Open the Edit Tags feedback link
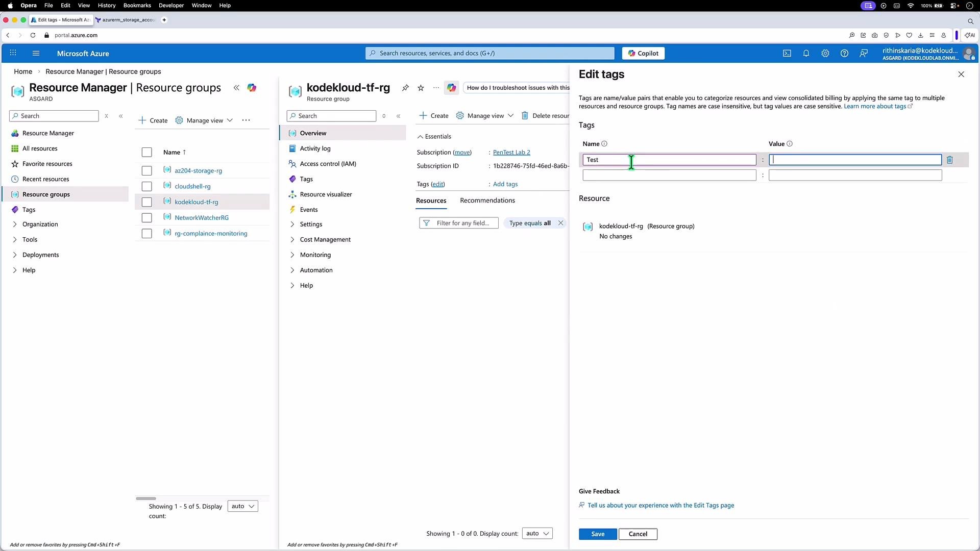 tap(660, 505)
